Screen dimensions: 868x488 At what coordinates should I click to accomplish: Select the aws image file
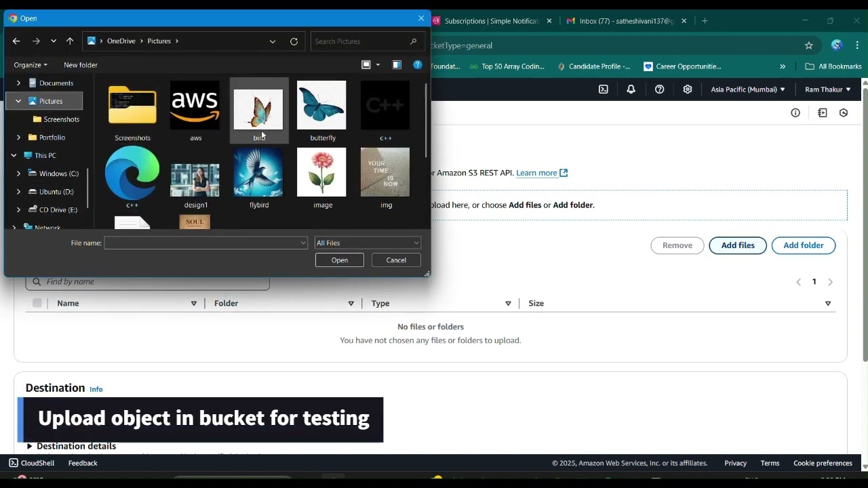[195, 111]
